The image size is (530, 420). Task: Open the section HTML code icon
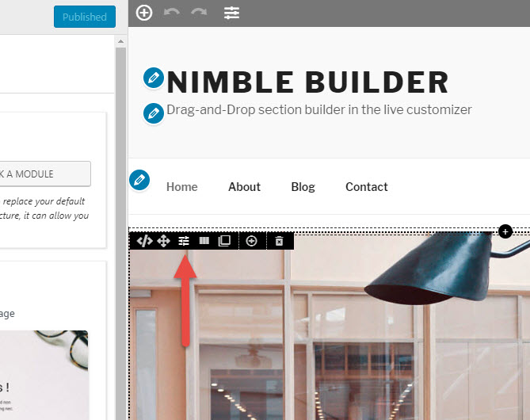click(x=144, y=241)
